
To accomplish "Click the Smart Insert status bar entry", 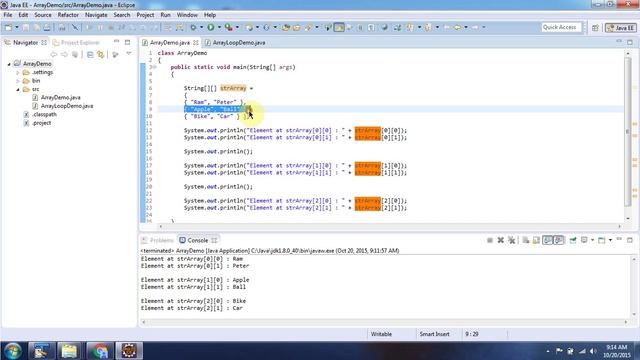I will [434, 334].
